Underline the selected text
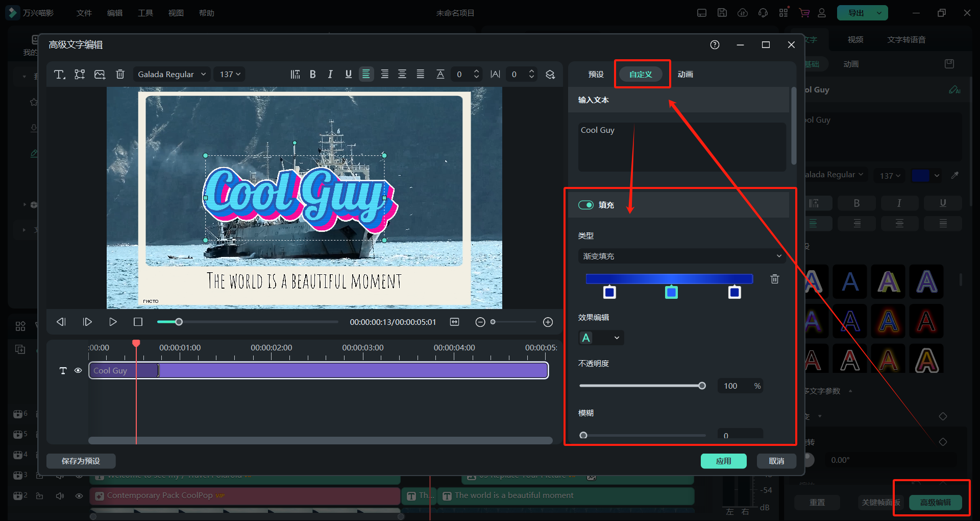Viewport: 980px width, 521px height. [348, 75]
